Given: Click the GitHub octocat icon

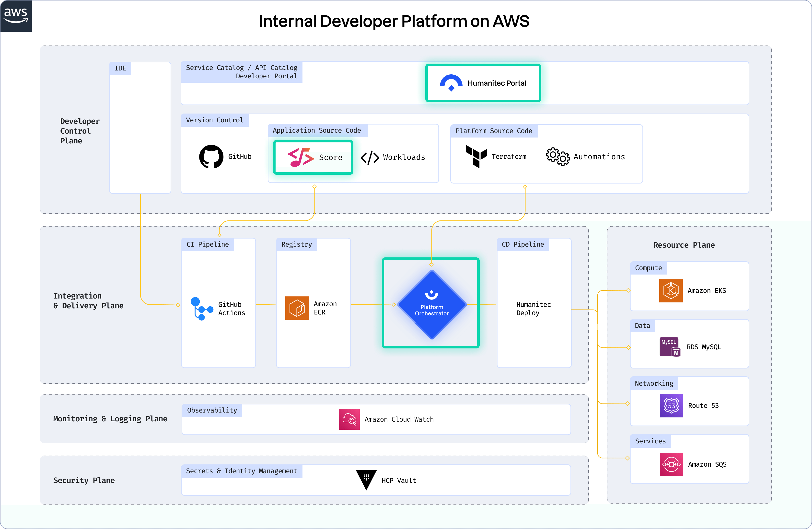Looking at the screenshot, I should point(211,157).
